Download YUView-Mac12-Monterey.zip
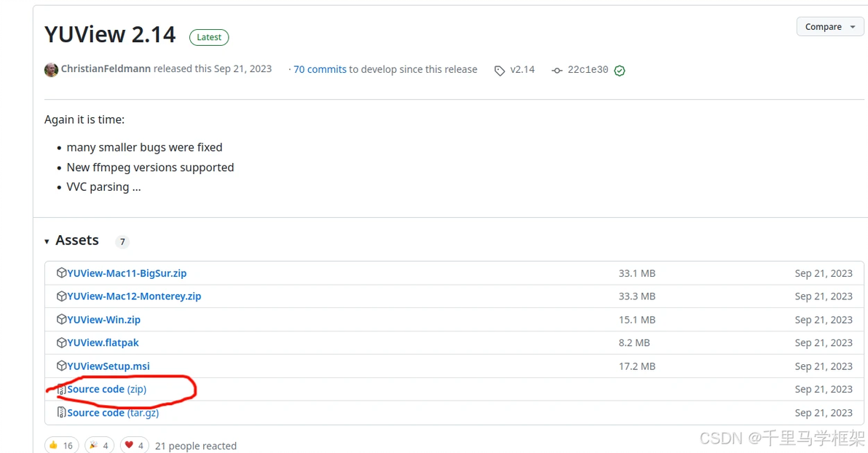 tap(134, 296)
